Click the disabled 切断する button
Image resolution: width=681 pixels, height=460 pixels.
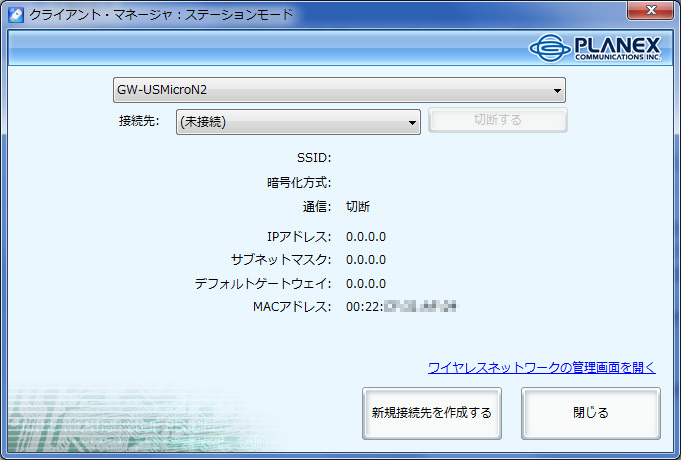[498, 120]
